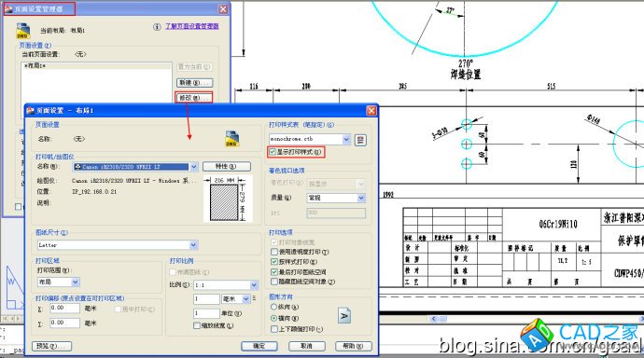This screenshot has width=644, height=358.
Task: Click the layout tab navigation arrows
Action: click(x=11, y=318)
